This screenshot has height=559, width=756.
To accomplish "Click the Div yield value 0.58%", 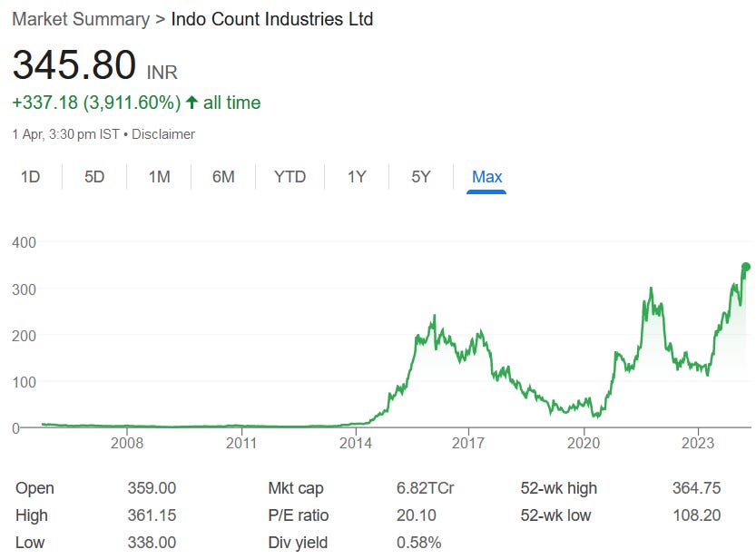I will coord(419,543).
